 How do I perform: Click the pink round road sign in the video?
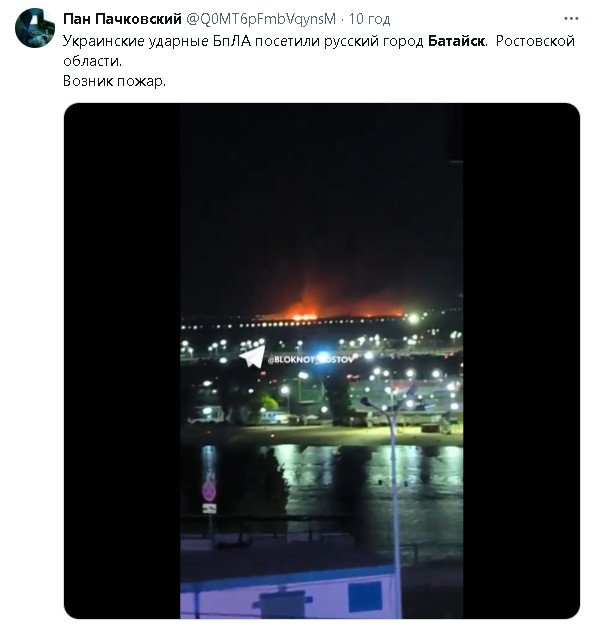pos(209,491)
